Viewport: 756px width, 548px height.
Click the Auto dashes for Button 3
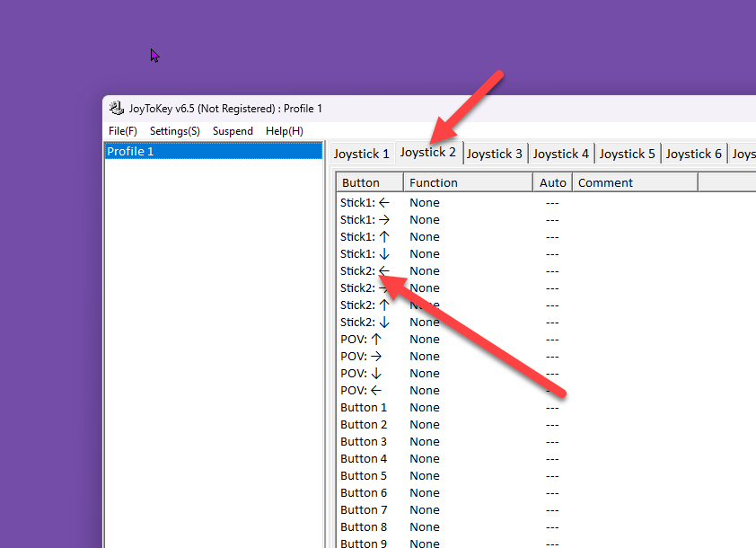pyautogui.click(x=552, y=442)
